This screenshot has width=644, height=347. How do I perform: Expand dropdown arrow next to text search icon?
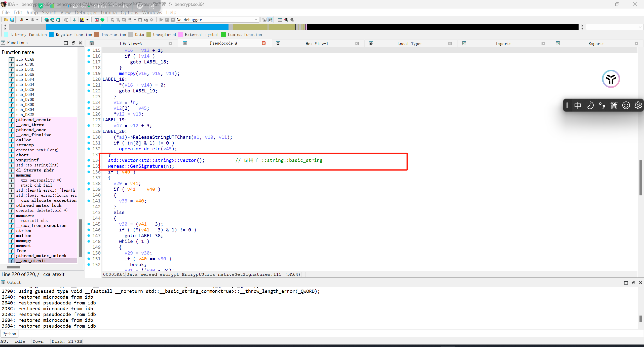(x=88, y=20)
